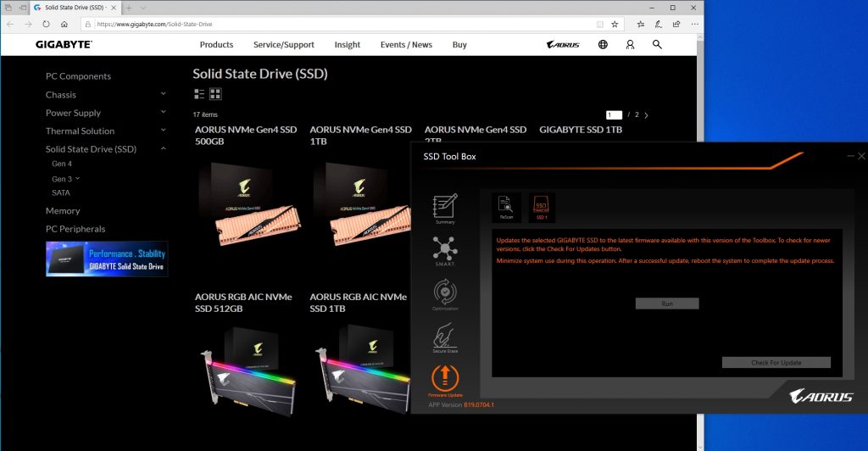Open the Optimization section icon

tap(445, 294)
